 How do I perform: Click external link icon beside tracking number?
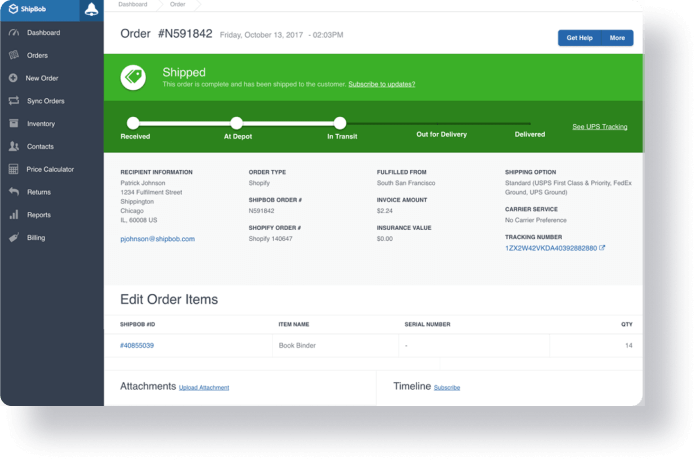[x=602, y=248]
